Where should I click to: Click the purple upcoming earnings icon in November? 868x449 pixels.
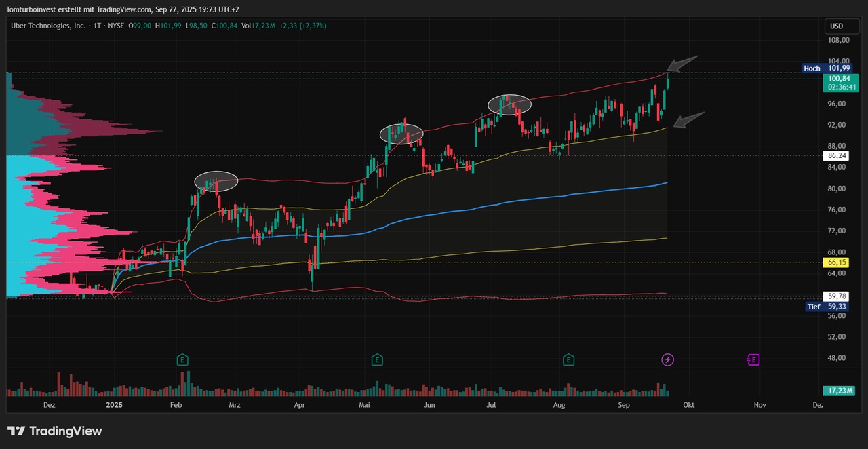[753, 359]
